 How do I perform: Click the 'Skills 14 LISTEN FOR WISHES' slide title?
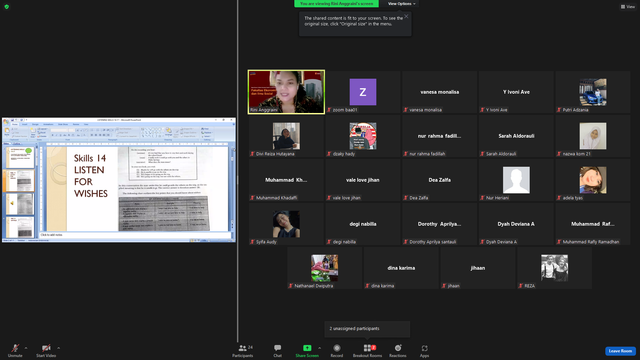tap(91, 176)
